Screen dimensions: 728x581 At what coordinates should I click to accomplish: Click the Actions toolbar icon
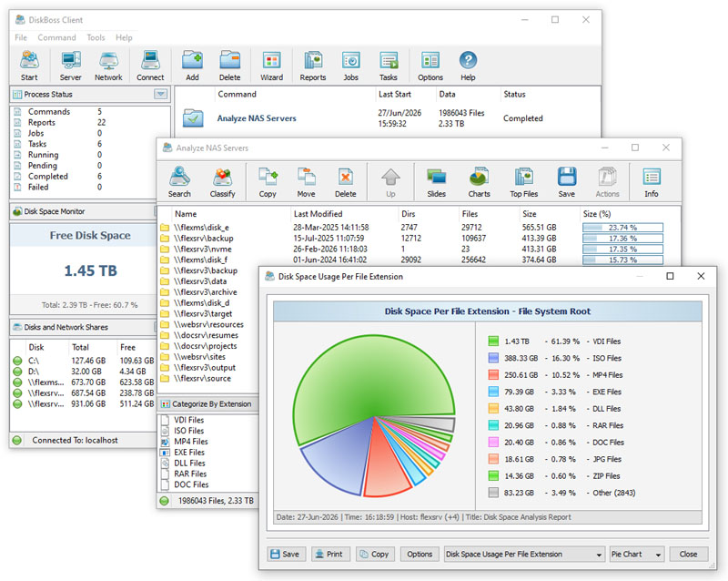[x=607, y=182]
